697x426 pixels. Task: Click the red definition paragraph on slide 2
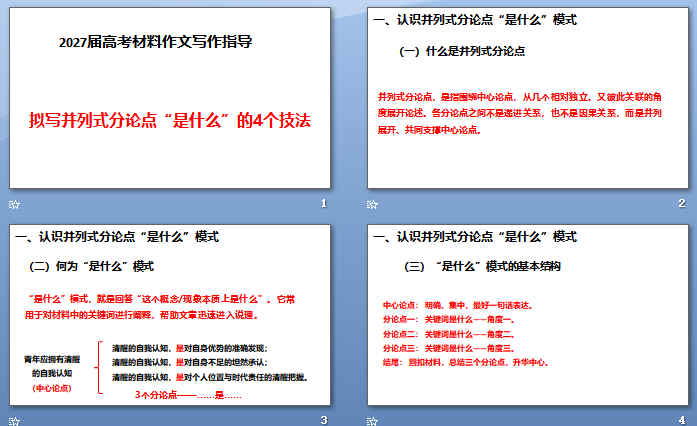click(x=520, y=113)
